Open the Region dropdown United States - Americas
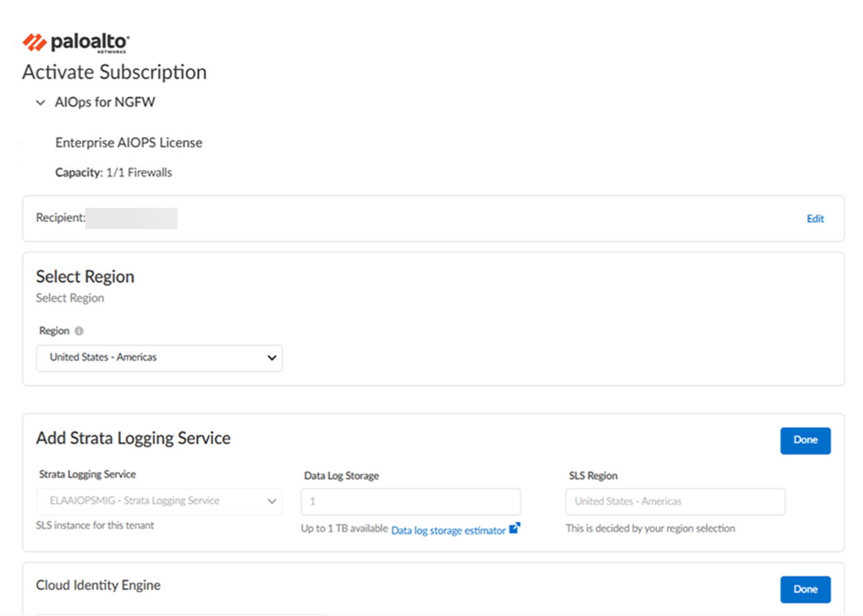Viewport: 863px width, 616px height. coord(159,358)
